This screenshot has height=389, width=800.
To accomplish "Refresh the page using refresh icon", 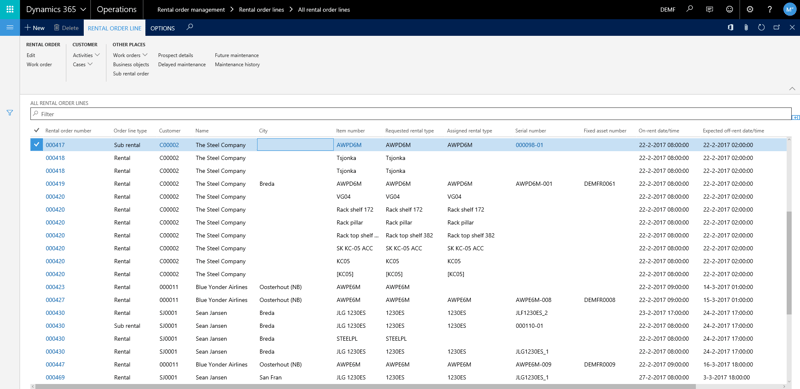I will pyautogui.click(x=761, y=28).
